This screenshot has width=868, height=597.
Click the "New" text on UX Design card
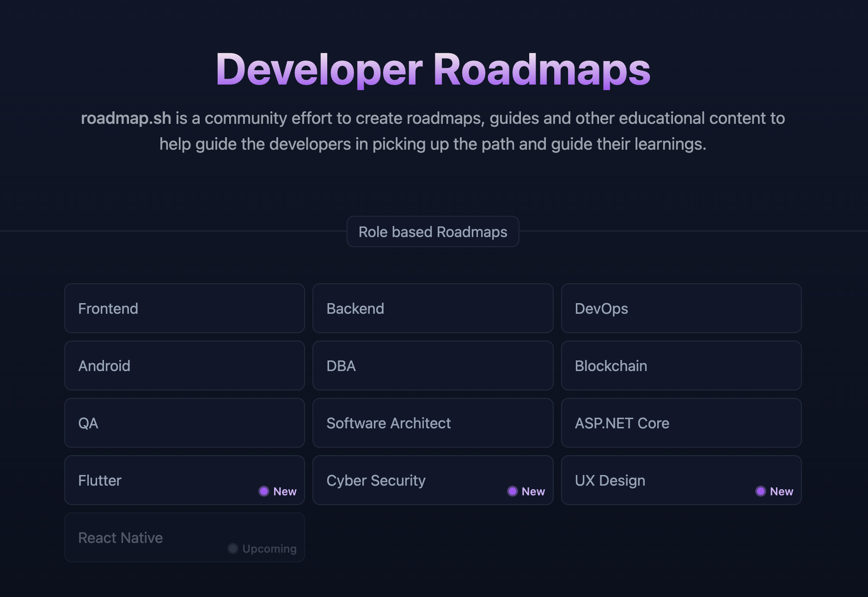(782, 492)
